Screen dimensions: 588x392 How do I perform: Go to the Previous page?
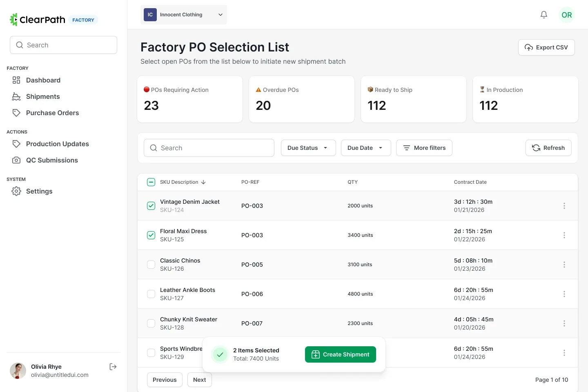pyautogui.click(x=165, y=380)
